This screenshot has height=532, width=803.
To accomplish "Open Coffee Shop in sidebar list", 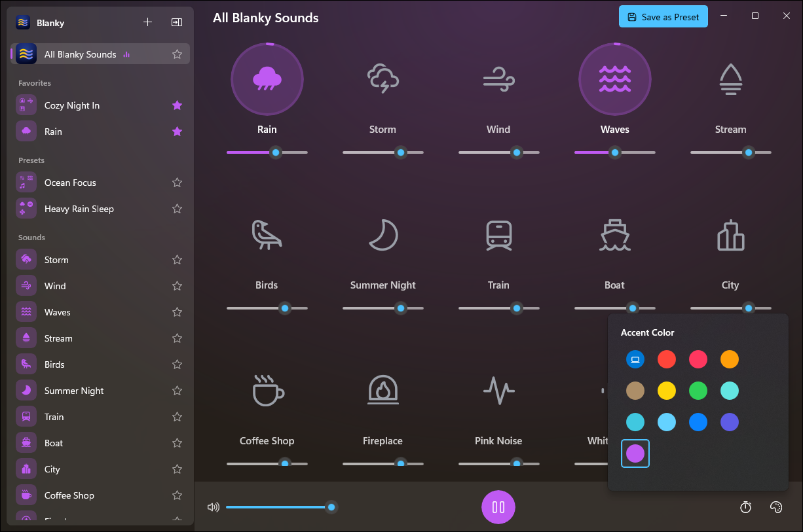I will [x=100, y=495].
